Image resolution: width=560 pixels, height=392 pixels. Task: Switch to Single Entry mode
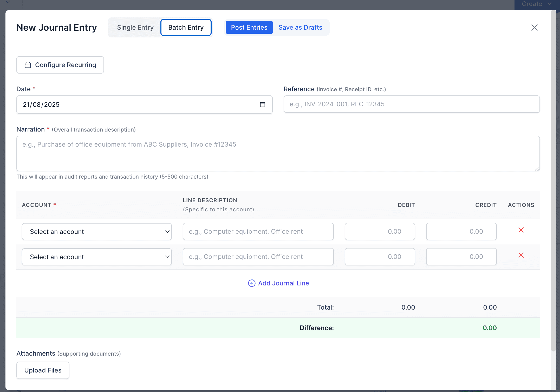(135, 28)
